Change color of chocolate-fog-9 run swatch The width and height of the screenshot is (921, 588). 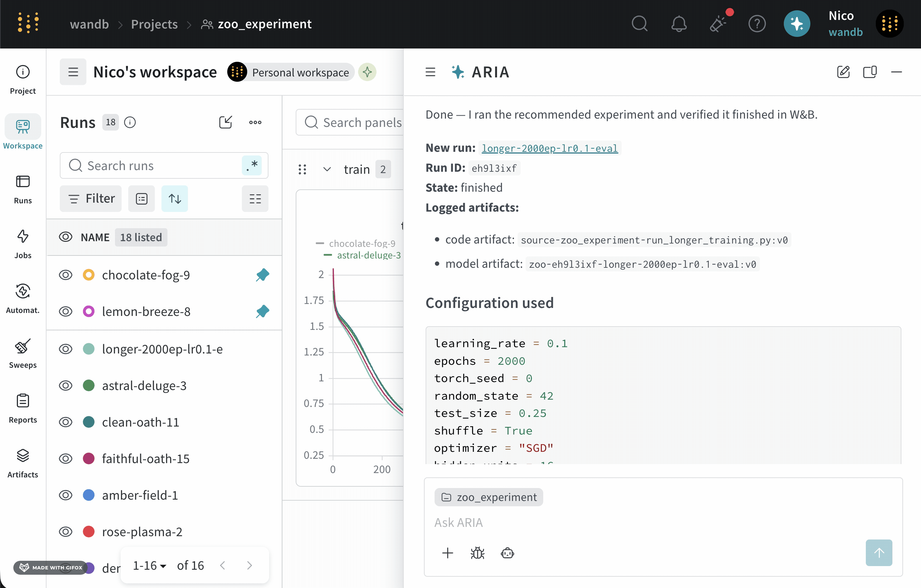click(x=89, y=275)
